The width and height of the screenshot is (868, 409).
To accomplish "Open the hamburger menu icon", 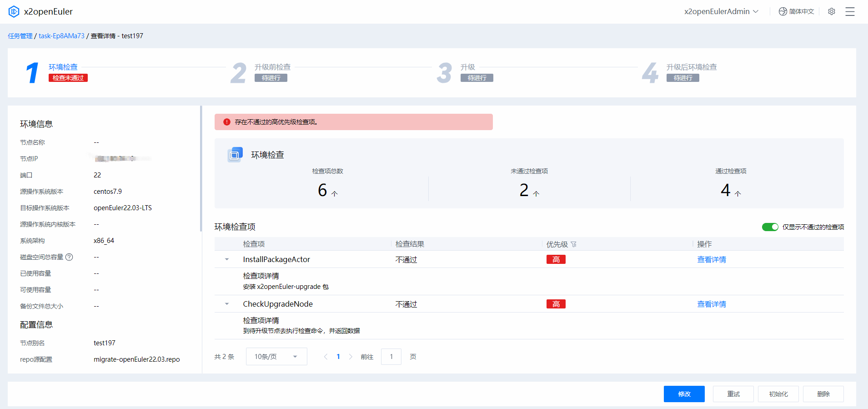I will [849, 11].
